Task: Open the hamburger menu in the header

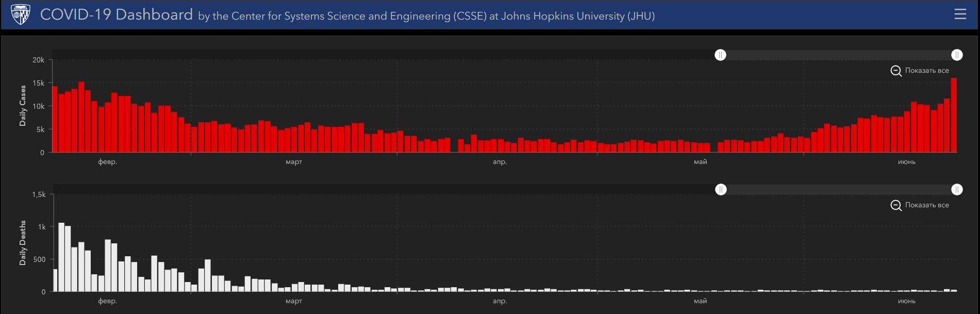Action: pos(960,14)
